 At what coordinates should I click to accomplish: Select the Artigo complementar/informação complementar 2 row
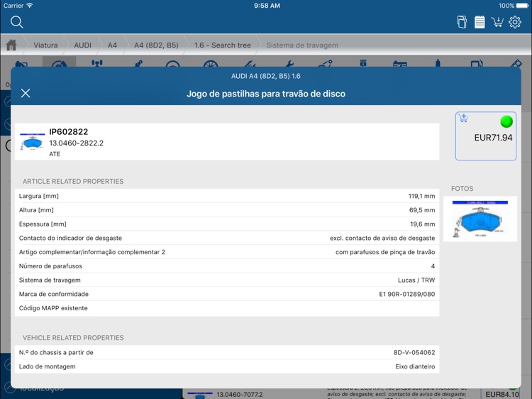click(x=227, y=252)
